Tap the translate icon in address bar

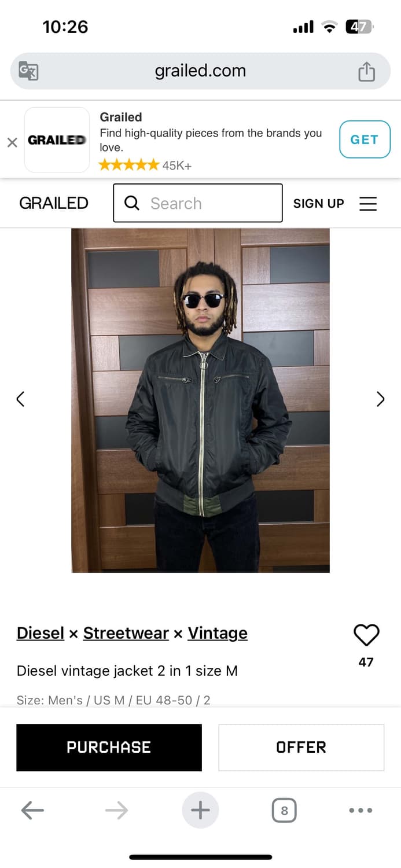(x=28, y=71)
